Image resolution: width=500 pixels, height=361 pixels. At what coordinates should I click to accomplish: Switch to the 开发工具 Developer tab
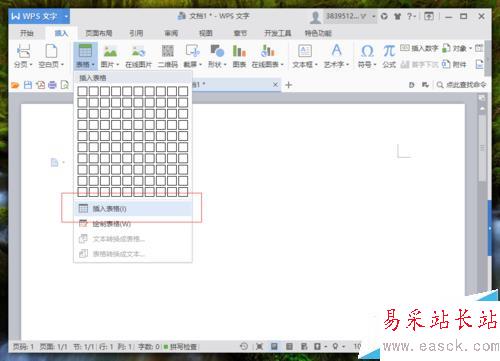pyautogui.click(x=278, y=33)
